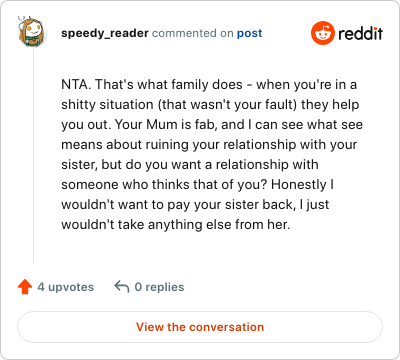Click the View the conversation button

pos(200,327)
